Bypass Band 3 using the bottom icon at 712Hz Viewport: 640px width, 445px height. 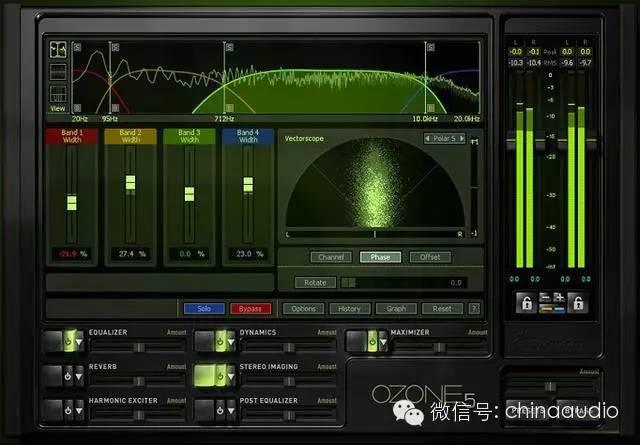coord(230,108)
